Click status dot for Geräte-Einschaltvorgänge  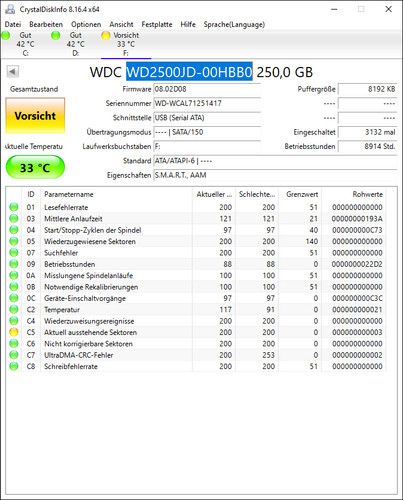point(14,298)
